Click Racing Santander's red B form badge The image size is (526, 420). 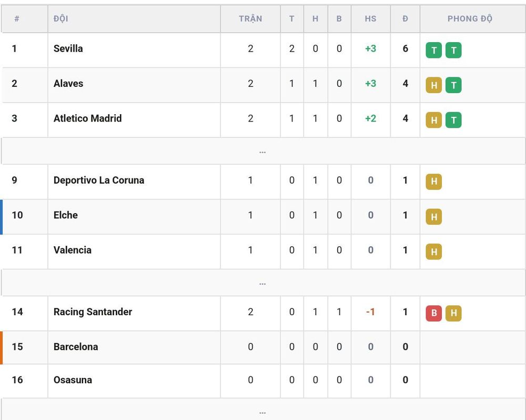[434, 313]
